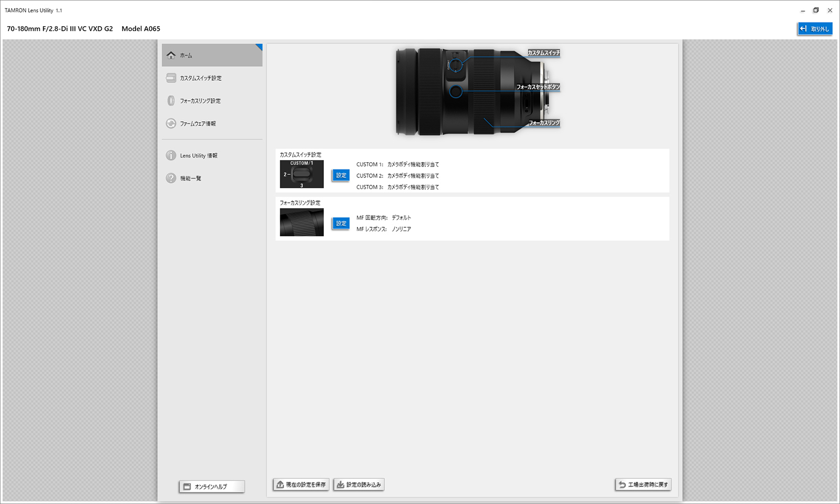Click the save settings upload icon

click(x=280, y=484)
